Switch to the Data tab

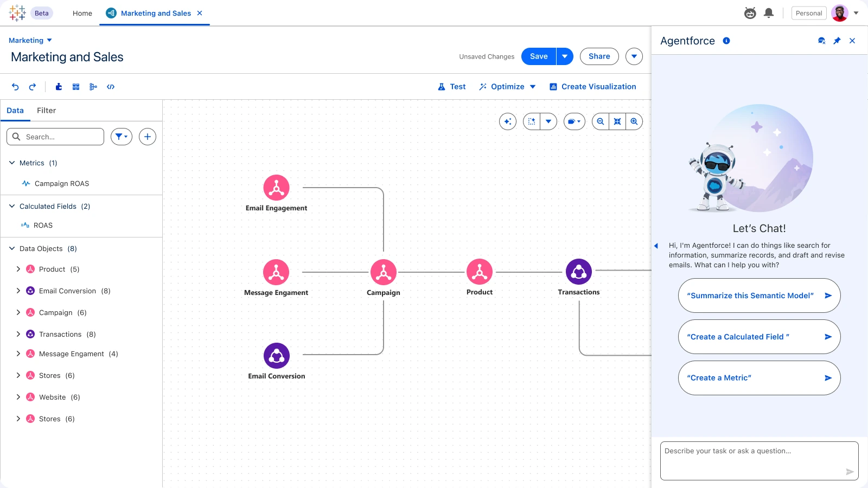[15, 111]
